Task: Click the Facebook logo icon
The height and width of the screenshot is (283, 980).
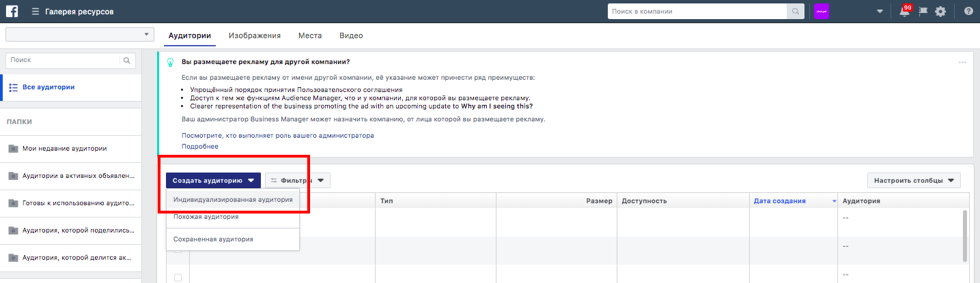Action: (12, 12)
